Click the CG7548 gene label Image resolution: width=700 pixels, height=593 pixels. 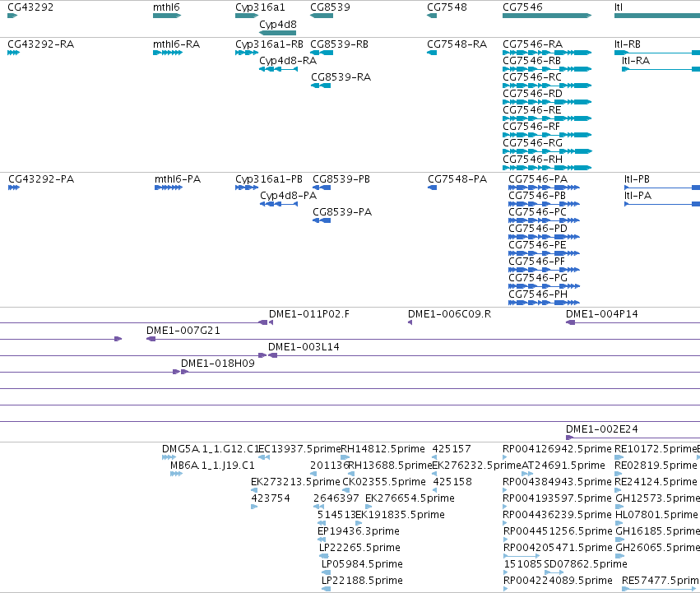tap(447, 7)
